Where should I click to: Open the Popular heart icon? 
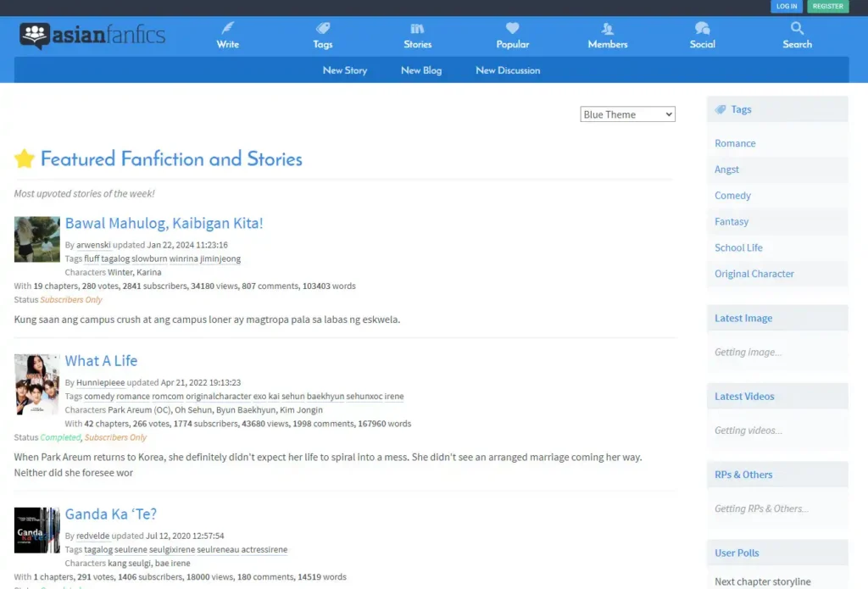(x=512, y=28)
